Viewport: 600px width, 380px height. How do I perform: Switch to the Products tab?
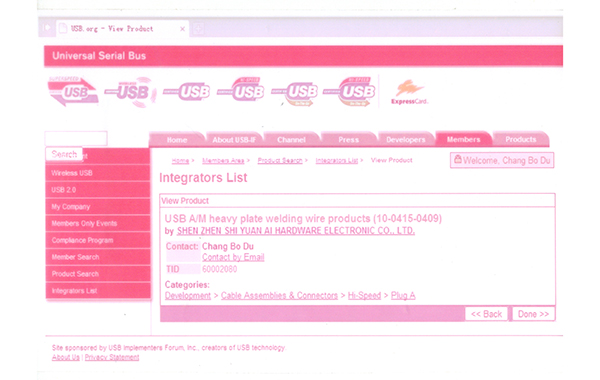[x=521, y=139]
